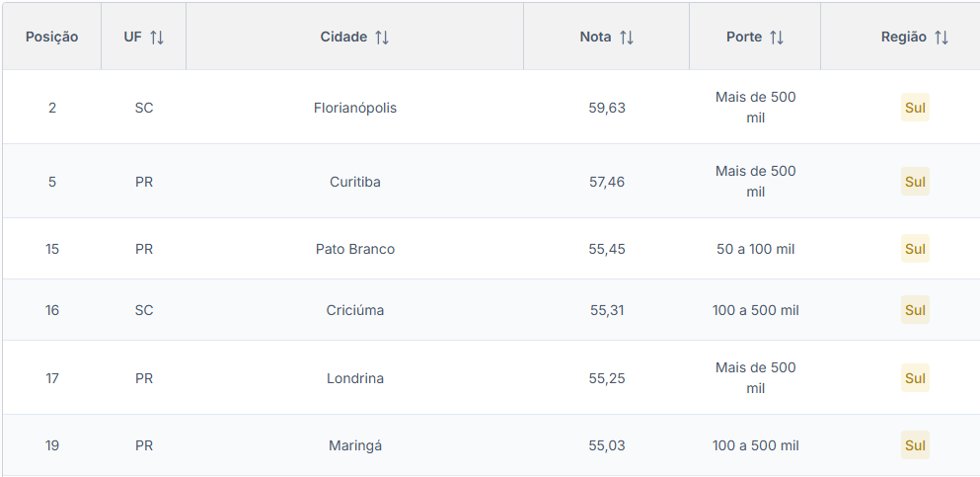Click the Sul badge in Londrina row
This screenshot has height=477, width=980.
(915, 378)
